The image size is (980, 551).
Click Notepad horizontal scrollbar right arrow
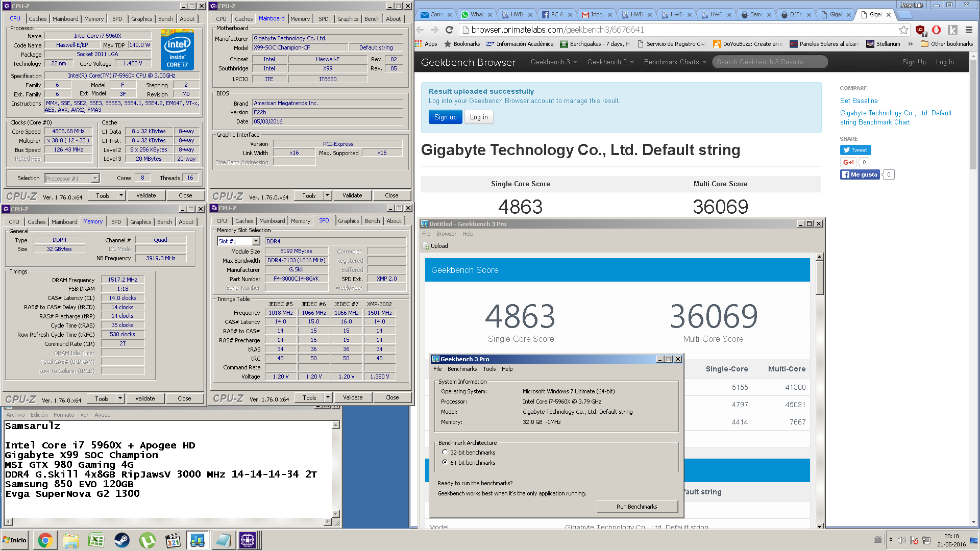pyautogui.click(x=327, y=522)
